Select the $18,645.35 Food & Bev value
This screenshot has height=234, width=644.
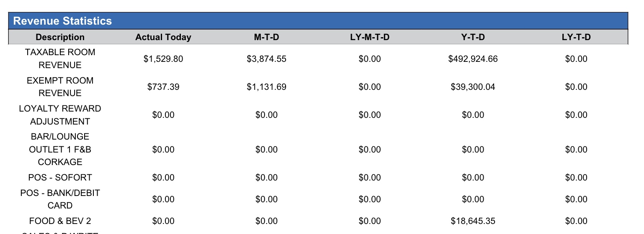click(x=473, y=221)
